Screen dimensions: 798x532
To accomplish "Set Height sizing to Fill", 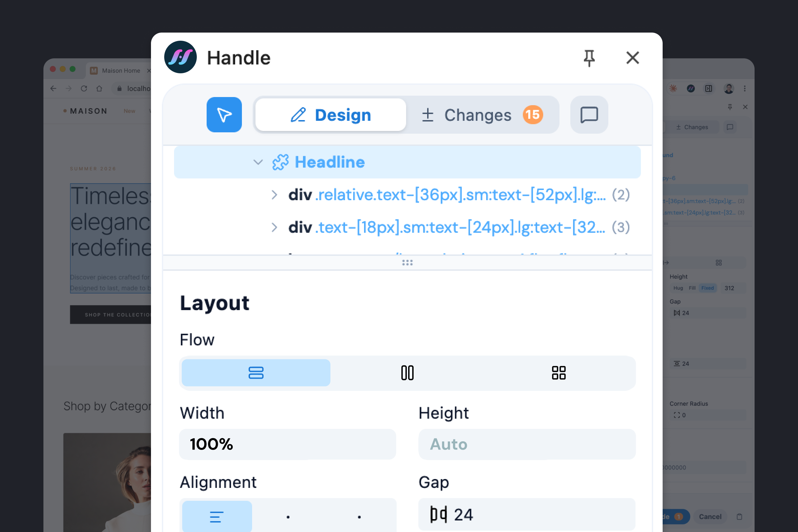I will click(692, 288).
